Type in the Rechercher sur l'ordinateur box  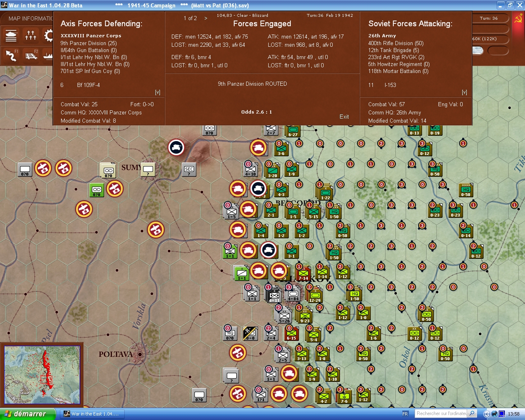pos(441,413)
